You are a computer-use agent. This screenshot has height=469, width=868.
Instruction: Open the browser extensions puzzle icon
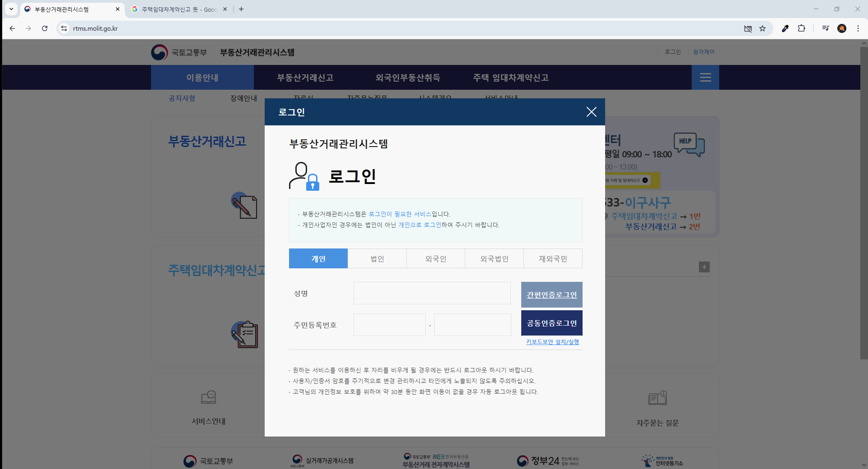(801, 28)
